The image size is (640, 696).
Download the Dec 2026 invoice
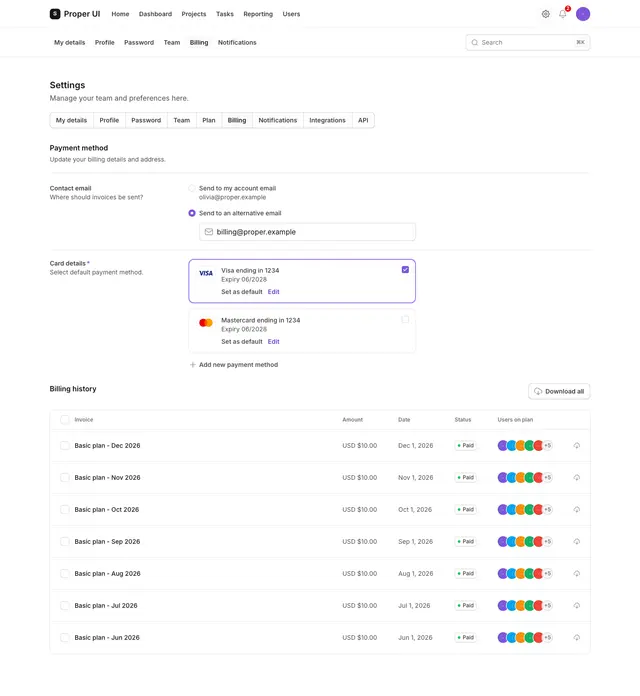tap(577, 445)
